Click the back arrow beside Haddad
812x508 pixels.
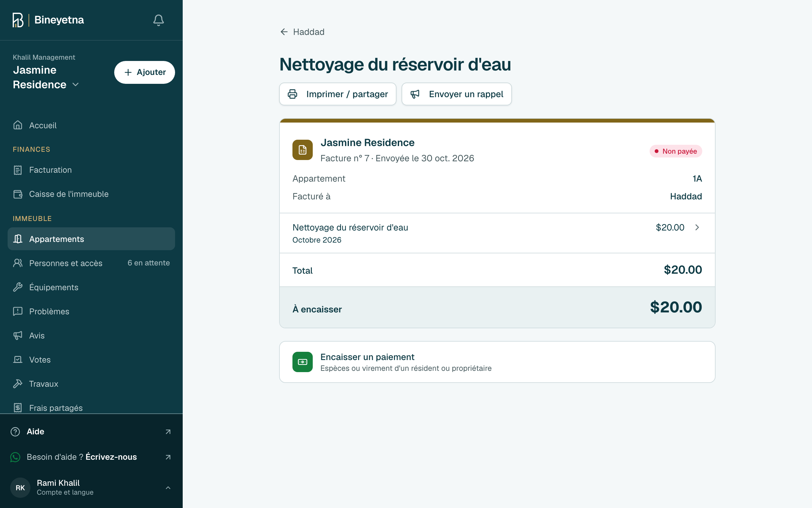[284, 32]
